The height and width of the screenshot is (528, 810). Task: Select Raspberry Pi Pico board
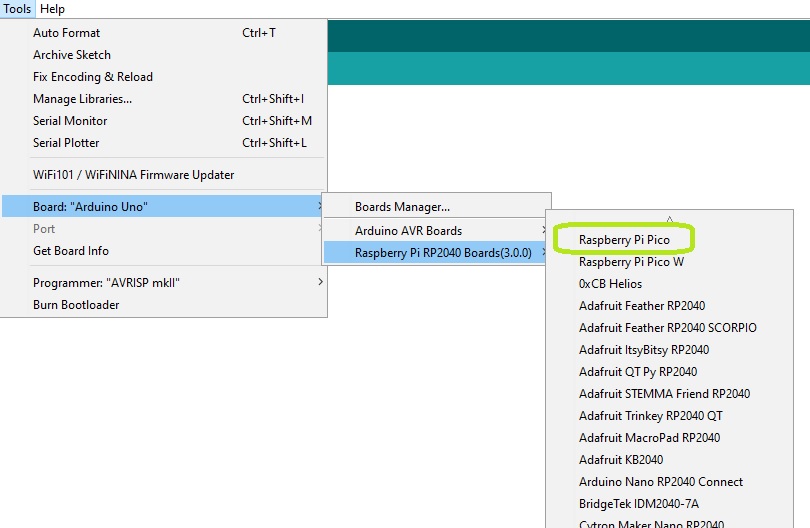pyautogui.click(x=624, y=240)
